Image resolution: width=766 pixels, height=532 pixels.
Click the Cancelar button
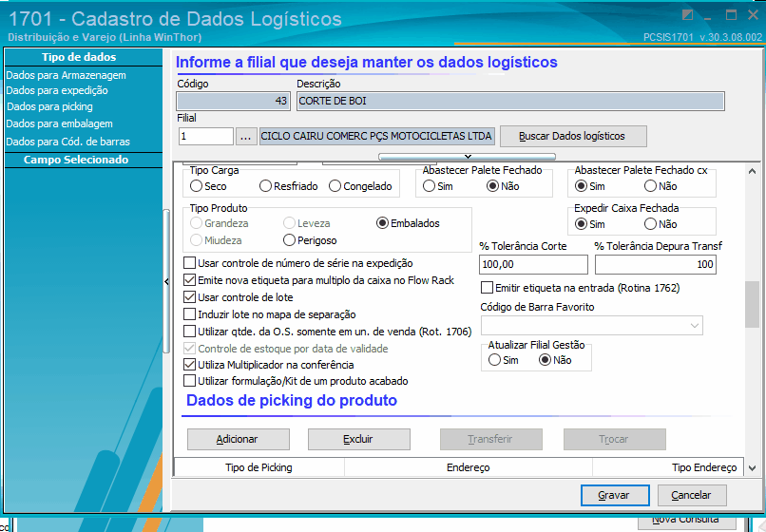point(692,495)
